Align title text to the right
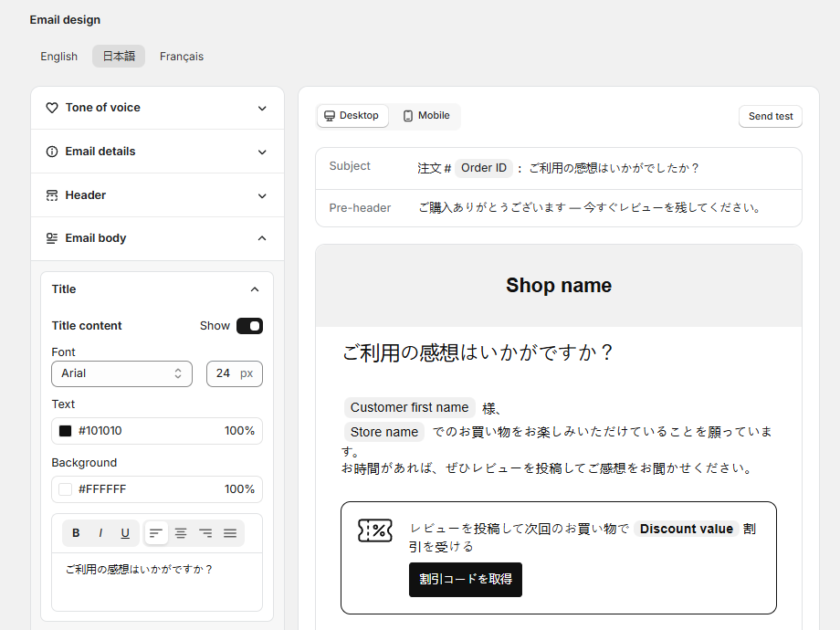The height and width of the screenshot is (630, 840). (205, 533)
